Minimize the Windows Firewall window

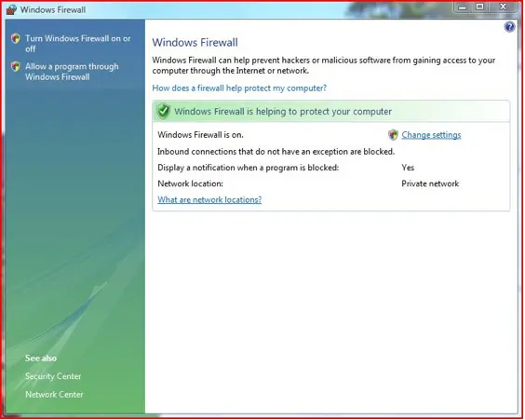coord(463,7)
